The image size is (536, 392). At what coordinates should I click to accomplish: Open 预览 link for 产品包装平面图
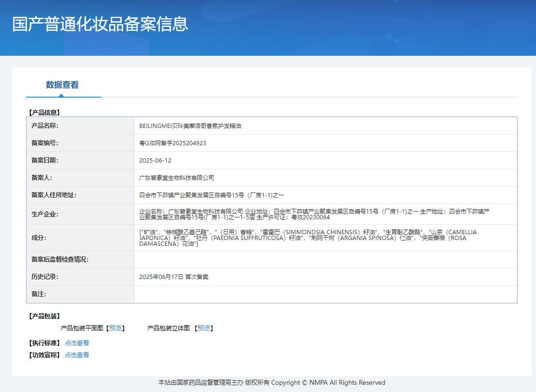coord(115,328)
